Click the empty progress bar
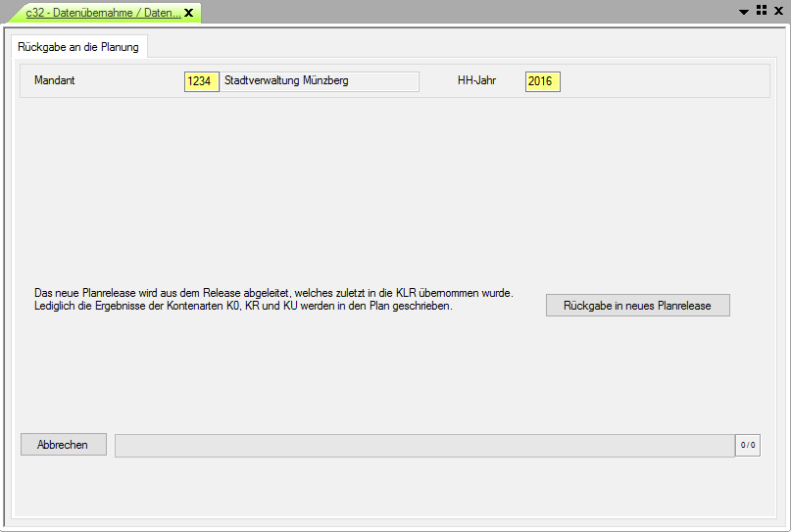The height and width of the screenshot is (532, 791). (424, 446)
